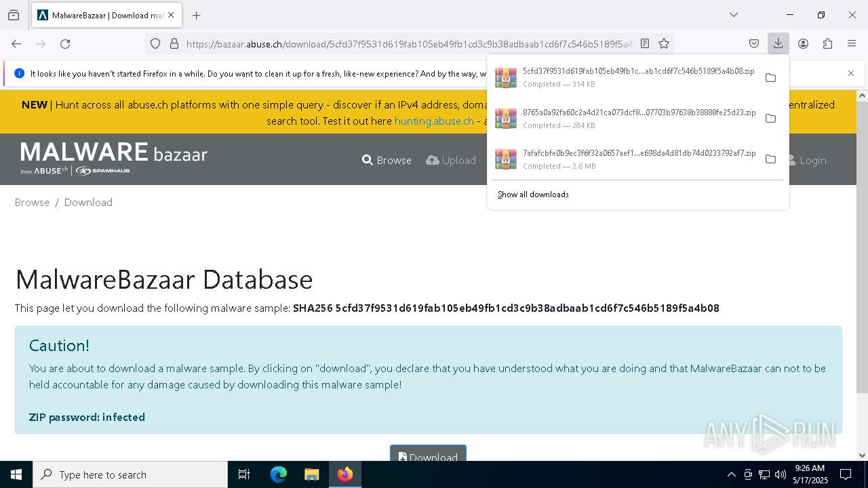Open the Firefox application menu

(852, 43)
